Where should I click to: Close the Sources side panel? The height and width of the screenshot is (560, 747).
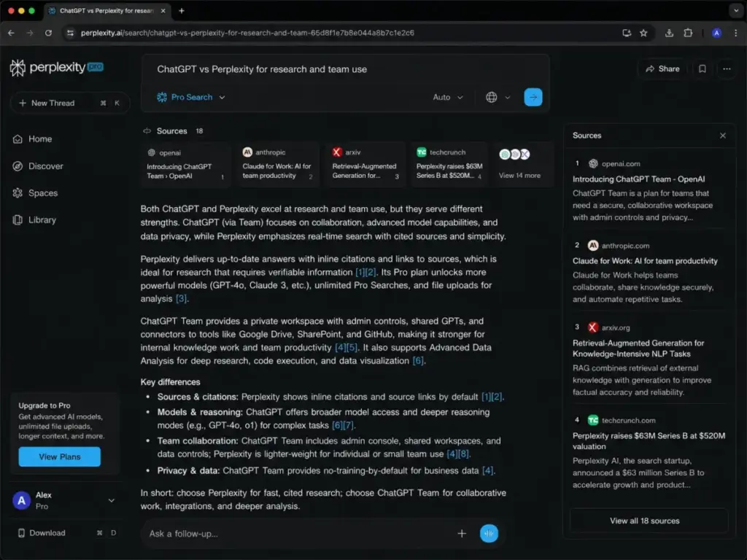click(x=723, y=136)
